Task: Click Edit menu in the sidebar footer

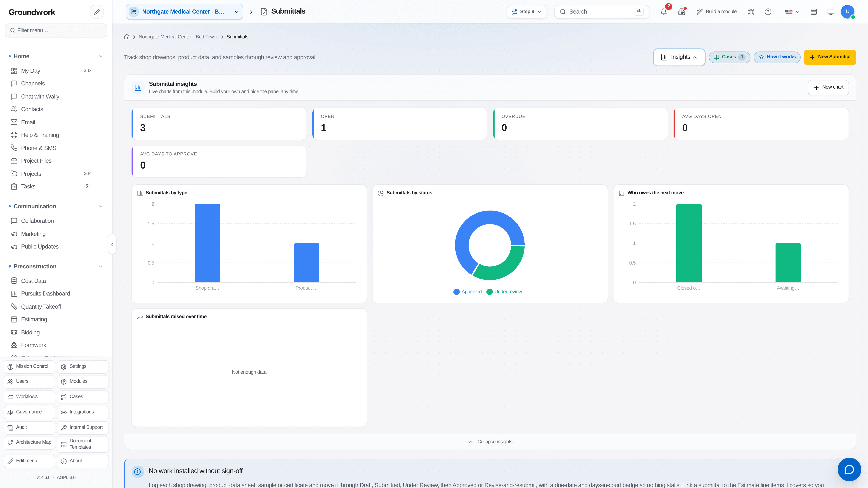Action: (x=29, y=461)
